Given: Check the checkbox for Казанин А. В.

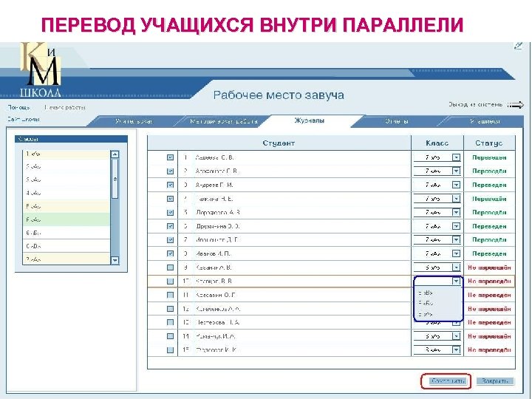Looking at the screenshot, I should [x=171, y=267].
